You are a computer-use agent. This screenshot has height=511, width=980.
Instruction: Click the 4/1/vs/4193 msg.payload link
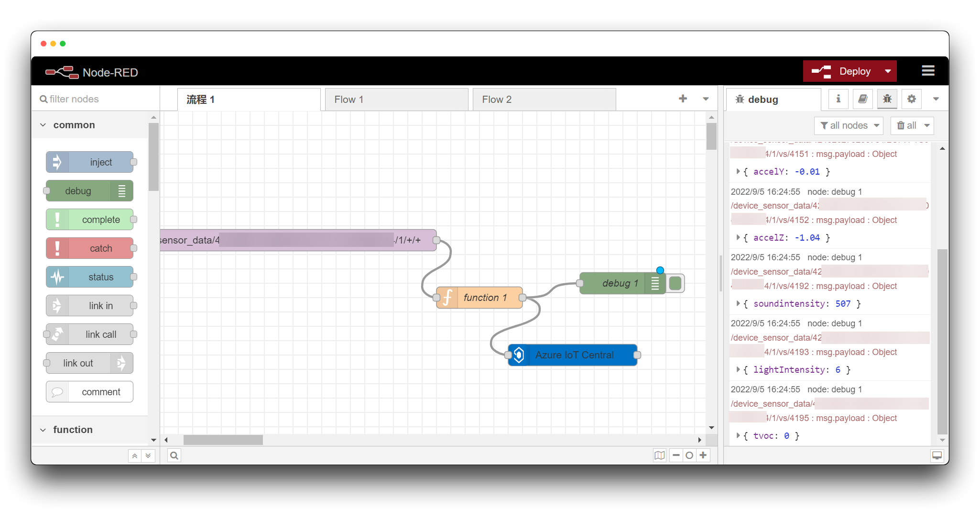pyautogui.click(x=831, y=352)
